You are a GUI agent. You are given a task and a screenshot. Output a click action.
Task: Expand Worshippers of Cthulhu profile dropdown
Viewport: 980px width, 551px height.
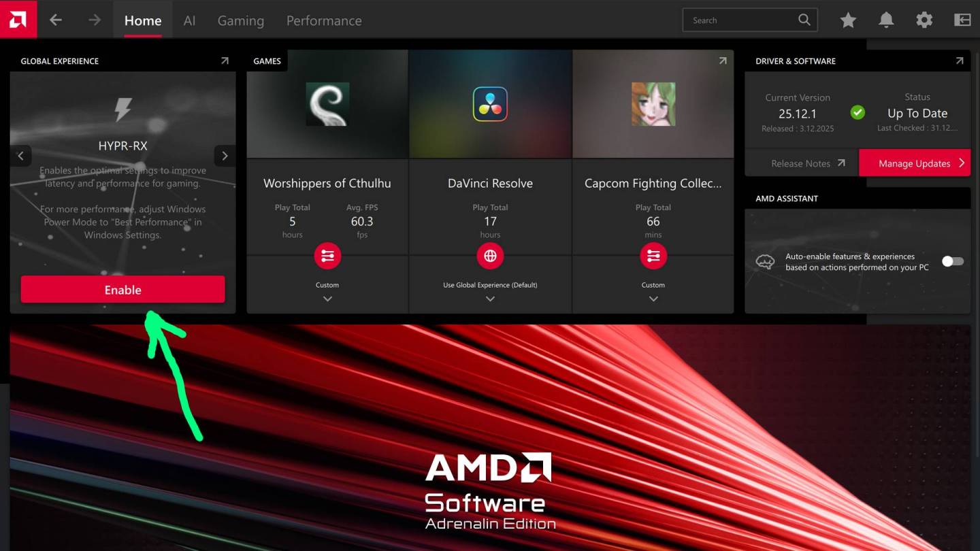tap(327, 299)
